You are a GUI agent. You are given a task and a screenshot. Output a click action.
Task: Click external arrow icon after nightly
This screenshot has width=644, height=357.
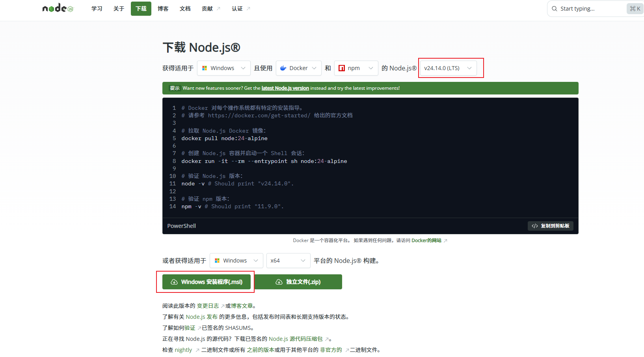[197, 350]
